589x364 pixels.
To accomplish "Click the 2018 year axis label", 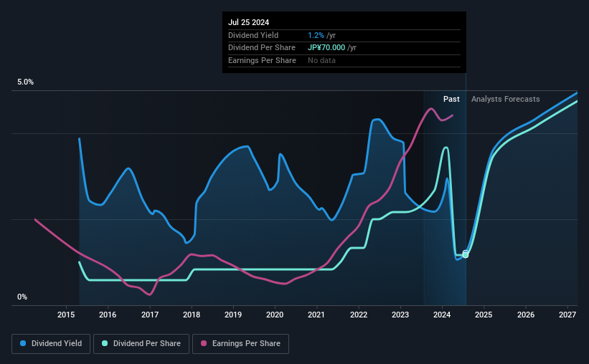I will coord(192,315).
